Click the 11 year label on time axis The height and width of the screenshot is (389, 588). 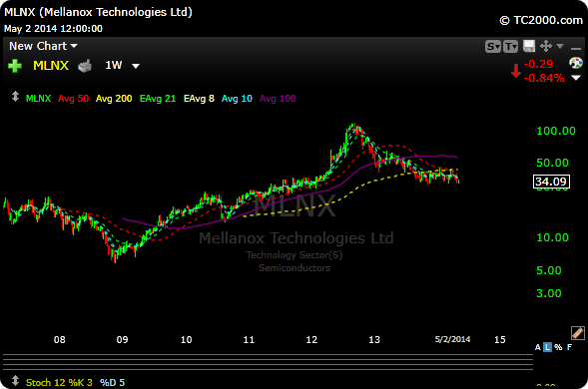[x=249, y=340]
